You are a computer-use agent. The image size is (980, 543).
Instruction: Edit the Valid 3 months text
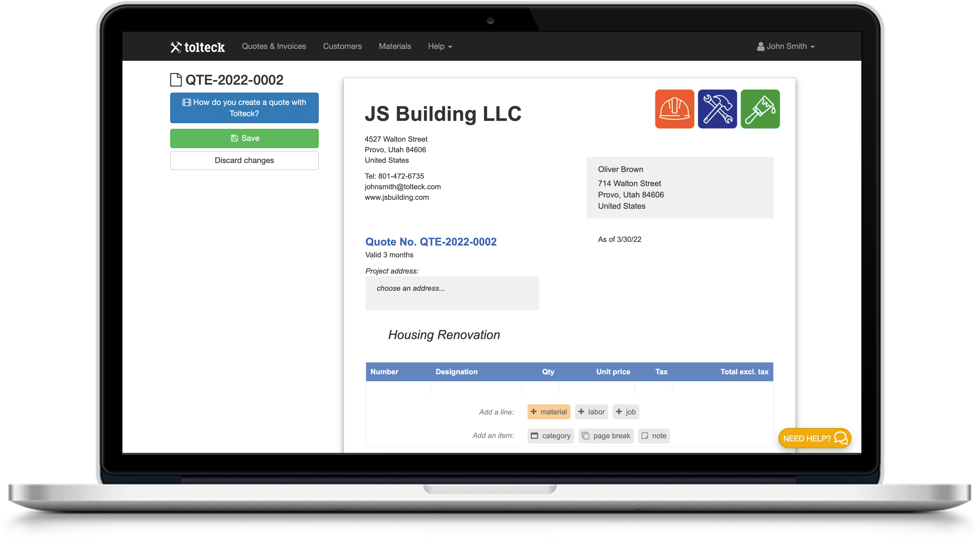tap(389, 255)
